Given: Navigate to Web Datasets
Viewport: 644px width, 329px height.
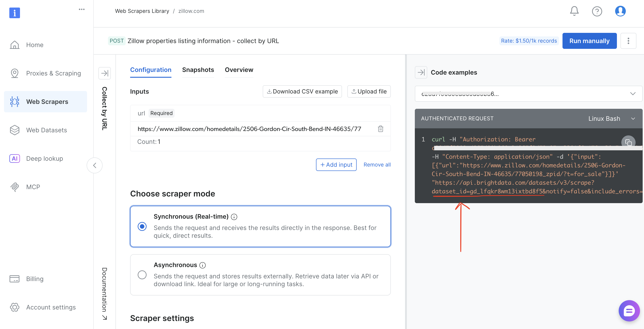Looking at the screenshot, I should pos(46,130).
